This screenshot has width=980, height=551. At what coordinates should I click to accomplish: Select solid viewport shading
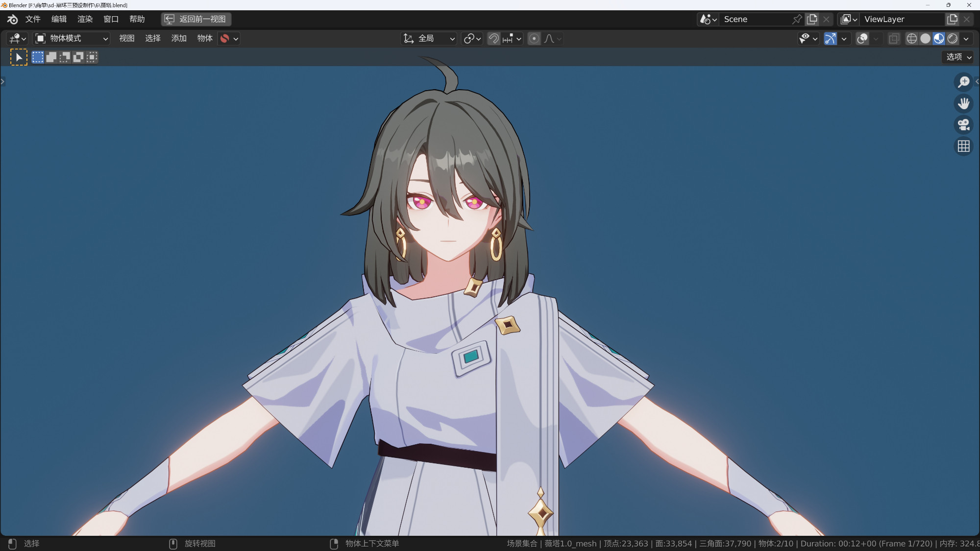925,39
